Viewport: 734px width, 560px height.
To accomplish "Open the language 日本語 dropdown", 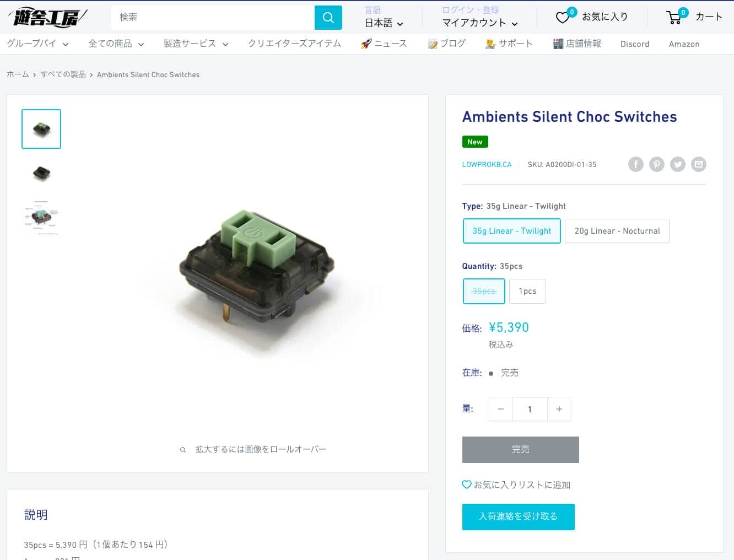I will pos(384,23).
